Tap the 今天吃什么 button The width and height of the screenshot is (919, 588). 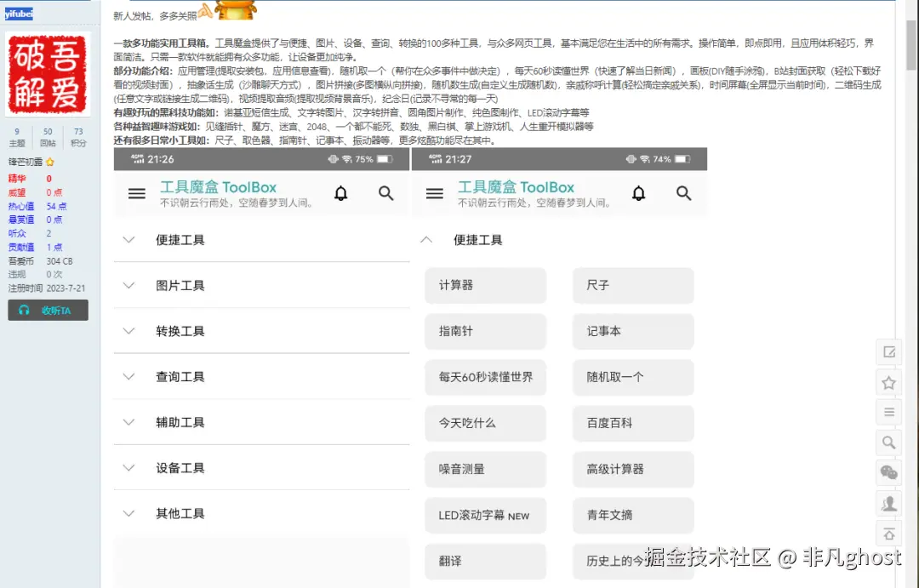coord(485,423)
